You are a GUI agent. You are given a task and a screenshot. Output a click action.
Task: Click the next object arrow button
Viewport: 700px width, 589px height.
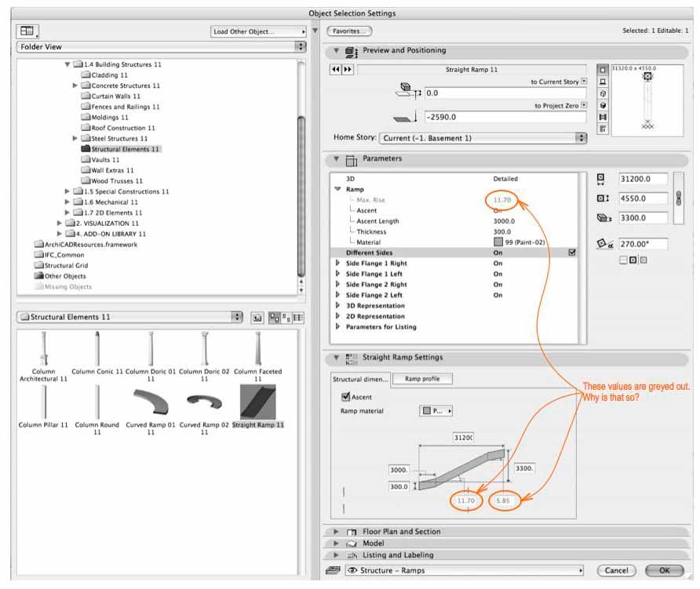348,70
